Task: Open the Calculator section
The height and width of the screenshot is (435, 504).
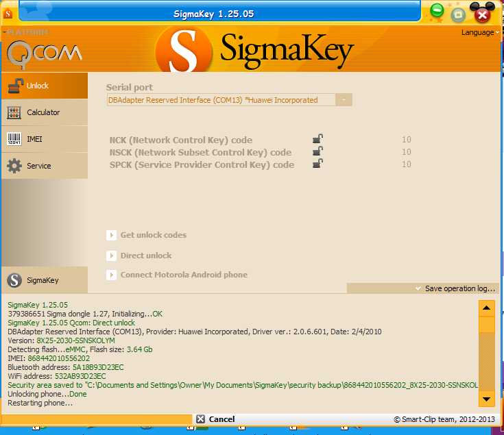Action: pyautogui.click(x=44, y=112)
